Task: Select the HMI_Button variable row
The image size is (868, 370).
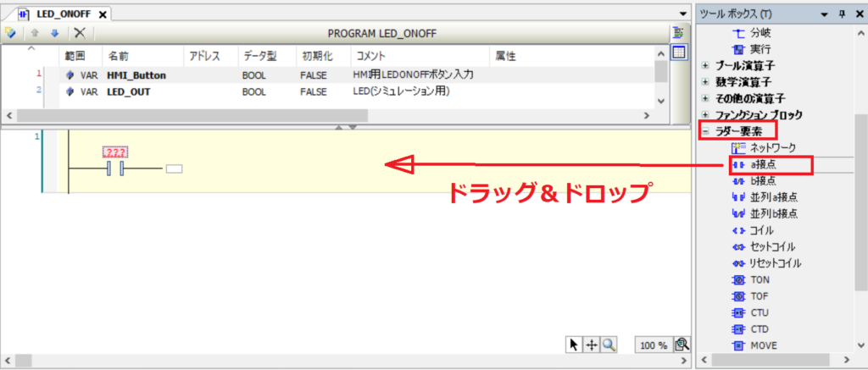Action: point(136,75)
